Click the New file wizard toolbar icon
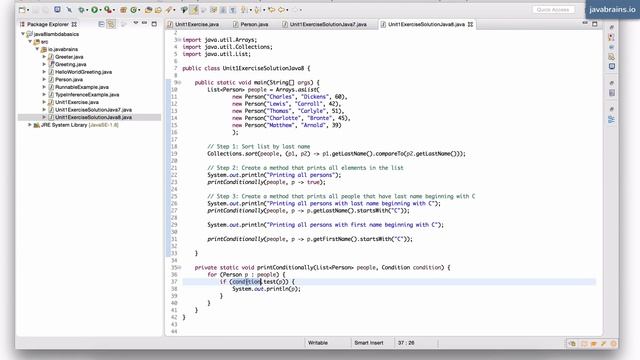 [x=22, y=10]
